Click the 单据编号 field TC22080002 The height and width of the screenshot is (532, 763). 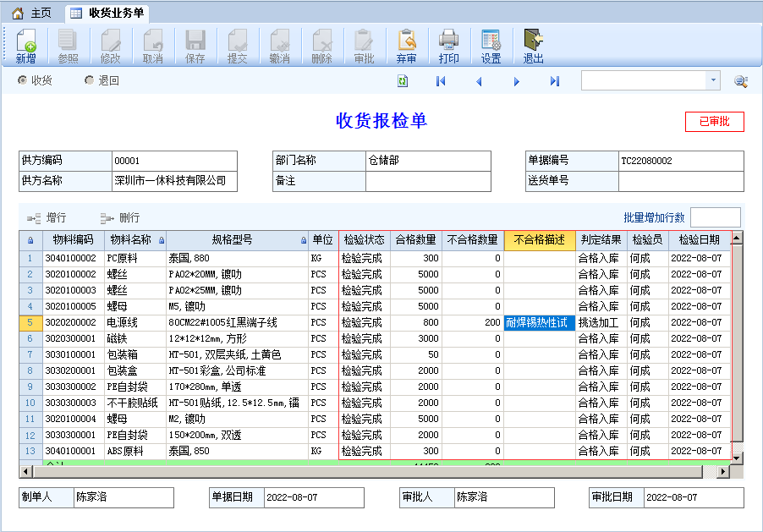pyautogui.click(x=681, y=161)
